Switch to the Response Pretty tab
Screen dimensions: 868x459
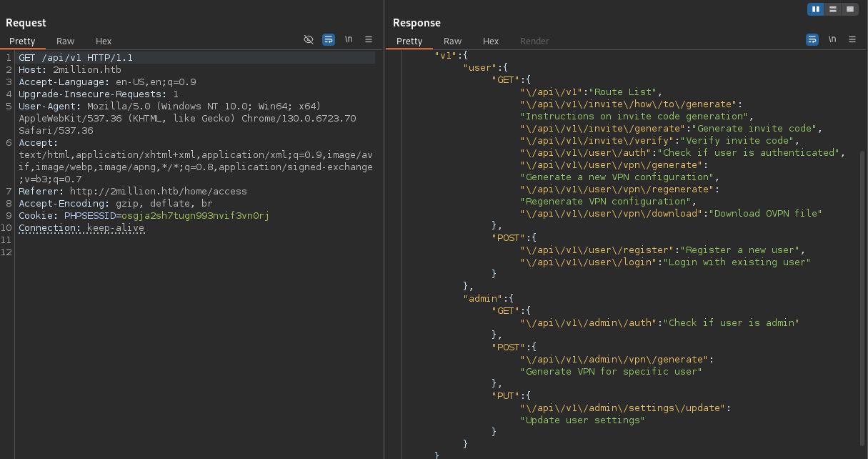coord(409,41)
